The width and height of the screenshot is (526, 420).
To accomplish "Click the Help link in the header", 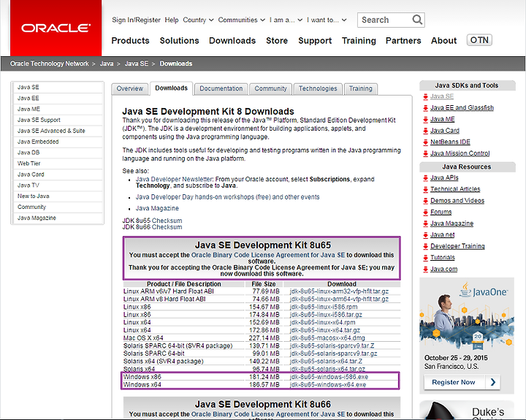I will pyautogui.click(x=172, y=20).
